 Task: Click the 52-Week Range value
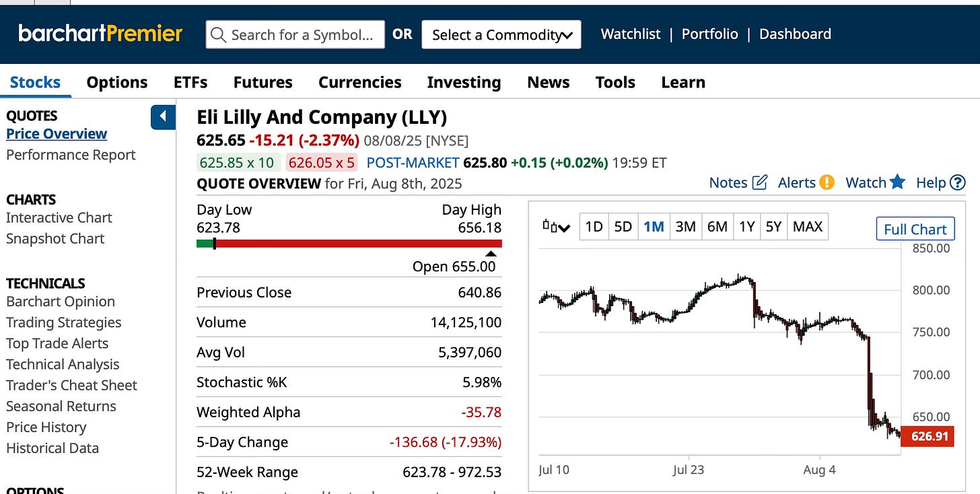pyautogui.click(x=452, y=472)
